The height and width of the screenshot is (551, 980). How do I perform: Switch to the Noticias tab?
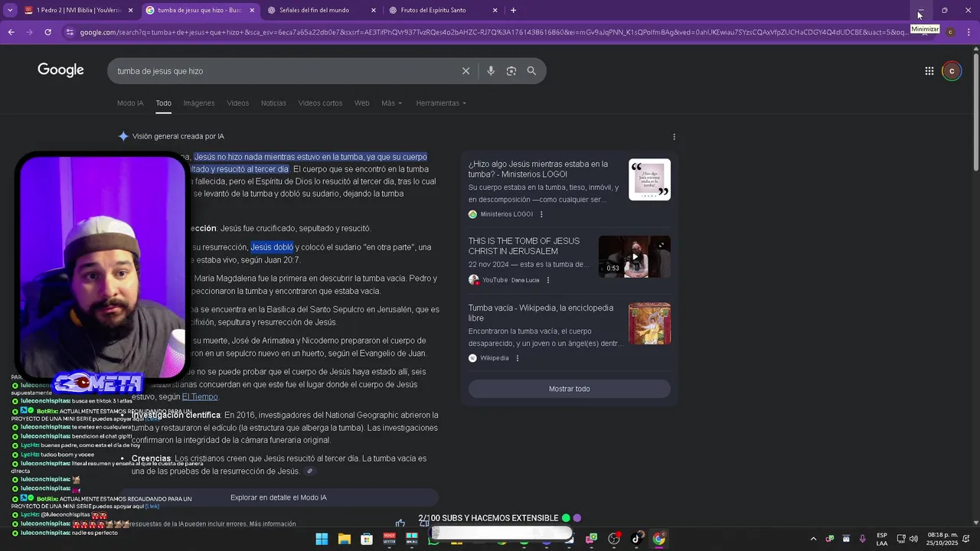pos(273,103)
